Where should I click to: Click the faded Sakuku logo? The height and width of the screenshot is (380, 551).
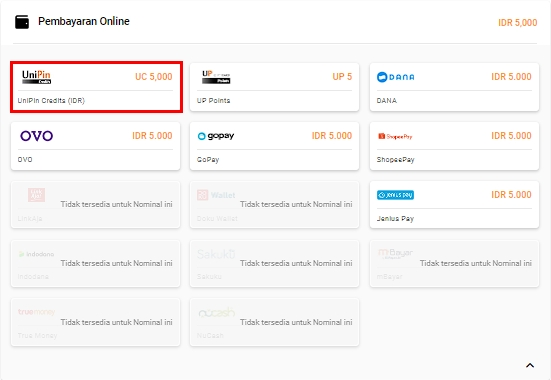pyautogui.click(x=216, y=254)
